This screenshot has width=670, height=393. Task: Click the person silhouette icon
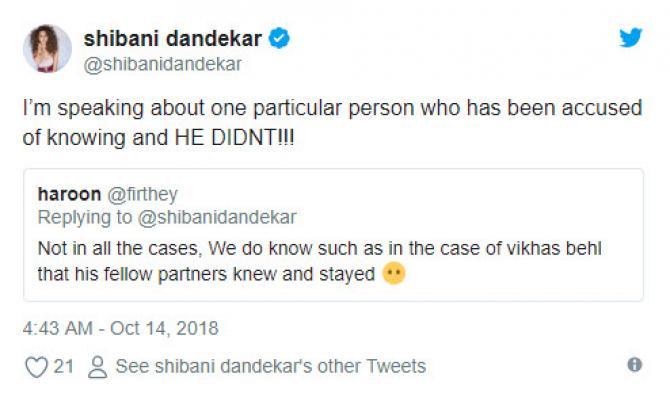(x=97, y=367)
